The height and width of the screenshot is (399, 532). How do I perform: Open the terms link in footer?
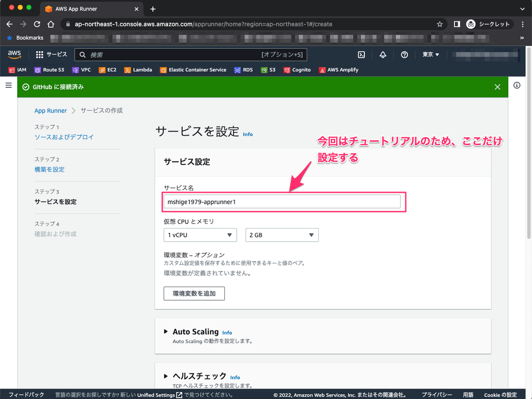coord(468,395)
